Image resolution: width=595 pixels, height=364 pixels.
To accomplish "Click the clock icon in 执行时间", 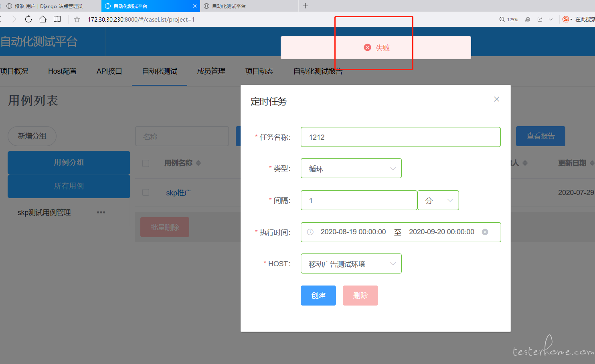I will [x=310, y=232].
